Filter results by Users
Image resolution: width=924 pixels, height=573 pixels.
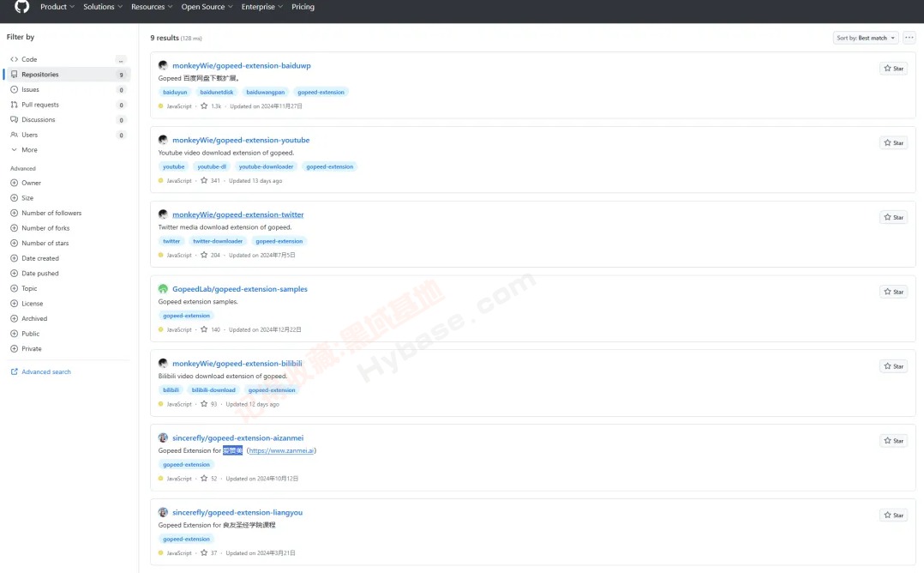tap(67, 135)
